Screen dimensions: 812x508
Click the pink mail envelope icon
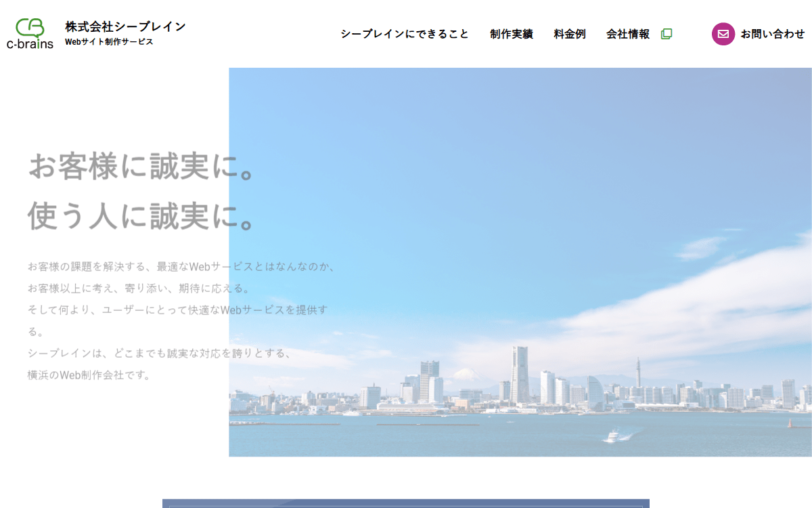(723, 34)
